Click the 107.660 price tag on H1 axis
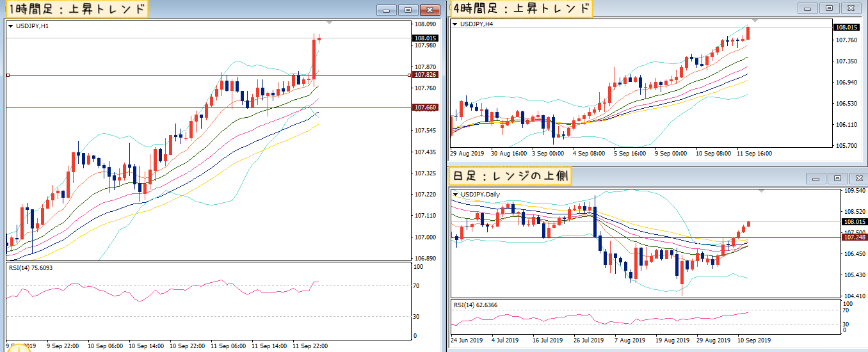868x352 pixels. pos(426,108)
